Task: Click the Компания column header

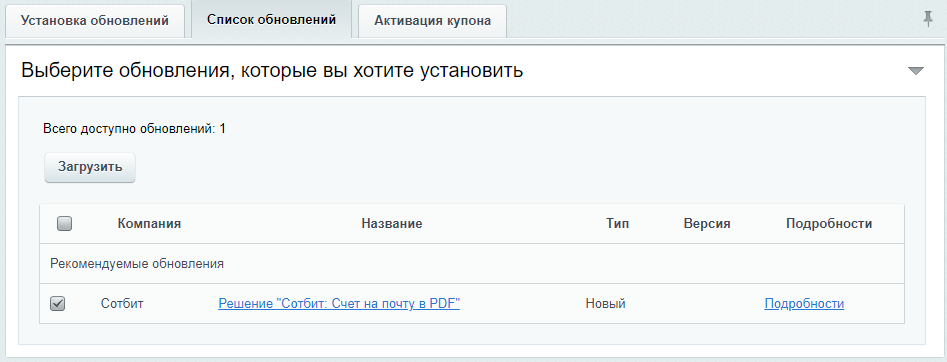Action: (149, 224)
